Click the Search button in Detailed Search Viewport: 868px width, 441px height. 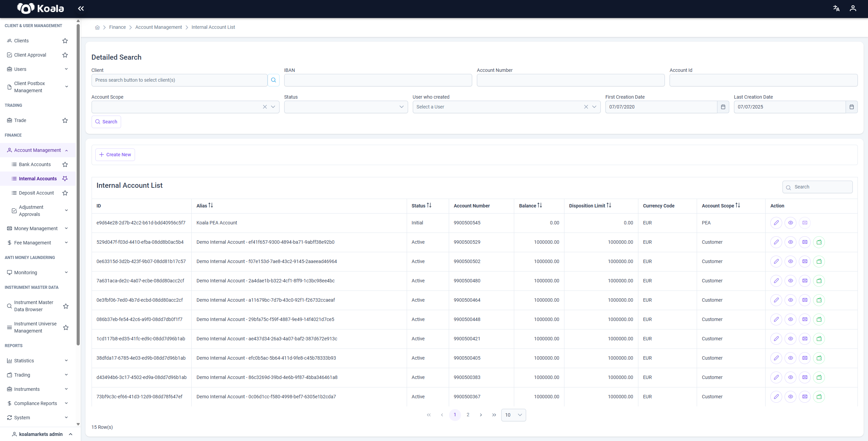(x=106, y=122)
